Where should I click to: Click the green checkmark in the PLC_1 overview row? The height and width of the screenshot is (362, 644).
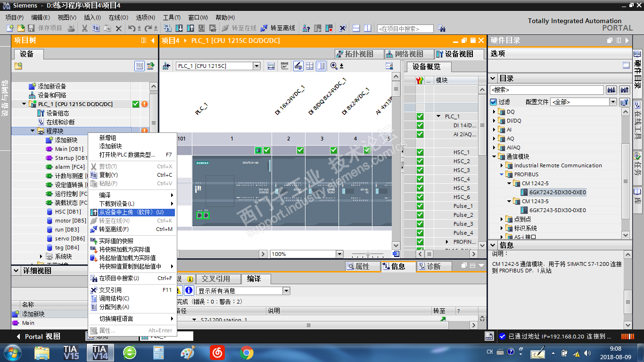420,116
